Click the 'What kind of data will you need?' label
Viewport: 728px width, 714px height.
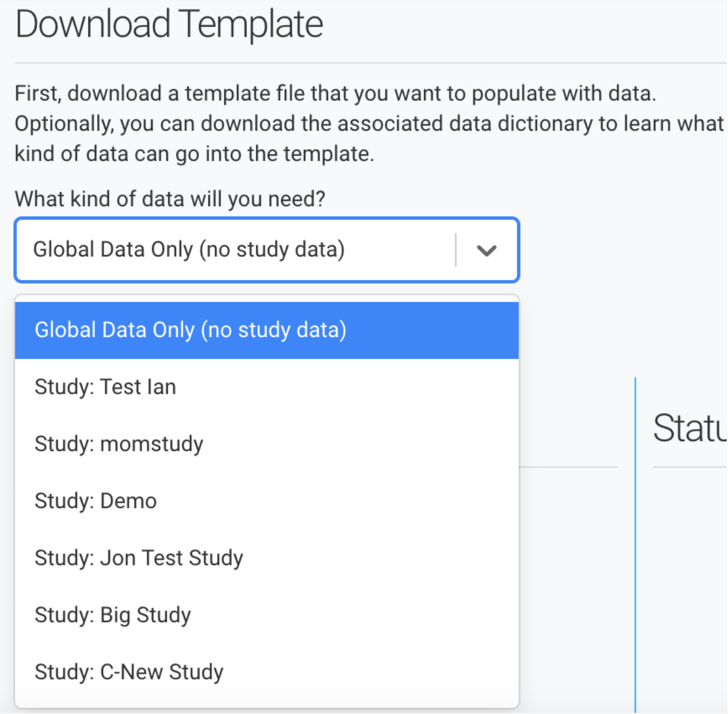click(169, 199)
